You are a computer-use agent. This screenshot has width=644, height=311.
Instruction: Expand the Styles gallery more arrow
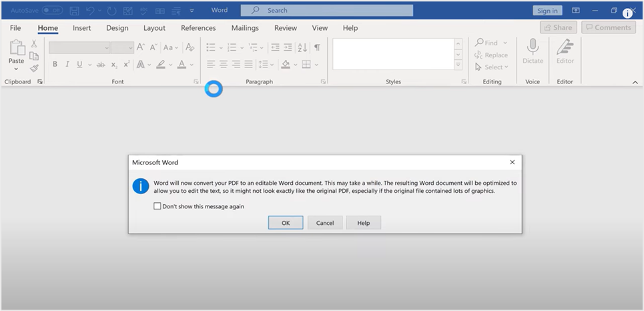coord(458,65)
